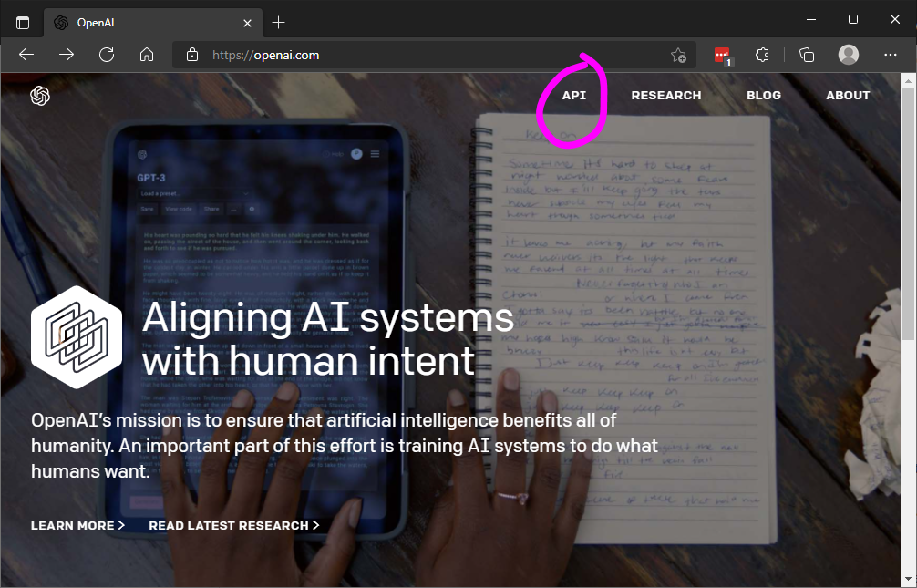Open Collections from the toolbar
The width and height of the screenshot is (917, 588).
click(x=806, y=55)
